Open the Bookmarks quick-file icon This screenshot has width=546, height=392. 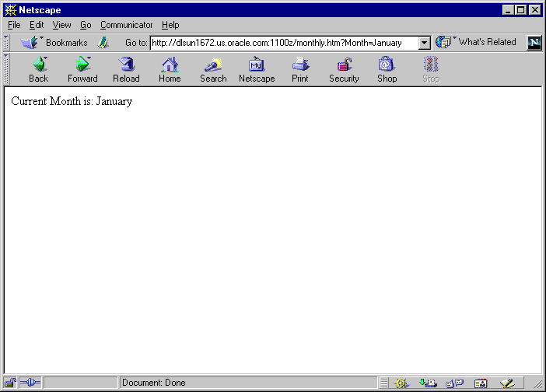tap(29, 43)
